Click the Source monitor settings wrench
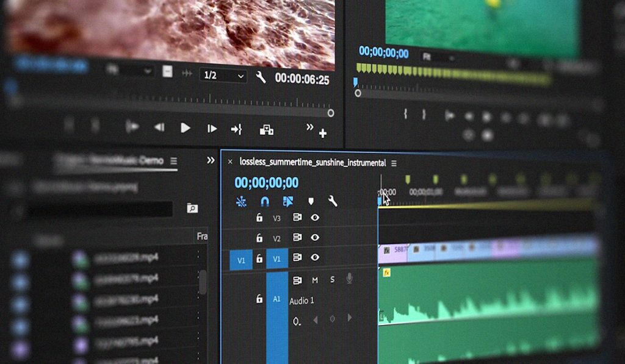Screen dimensions: 625x364 [261, 77]
